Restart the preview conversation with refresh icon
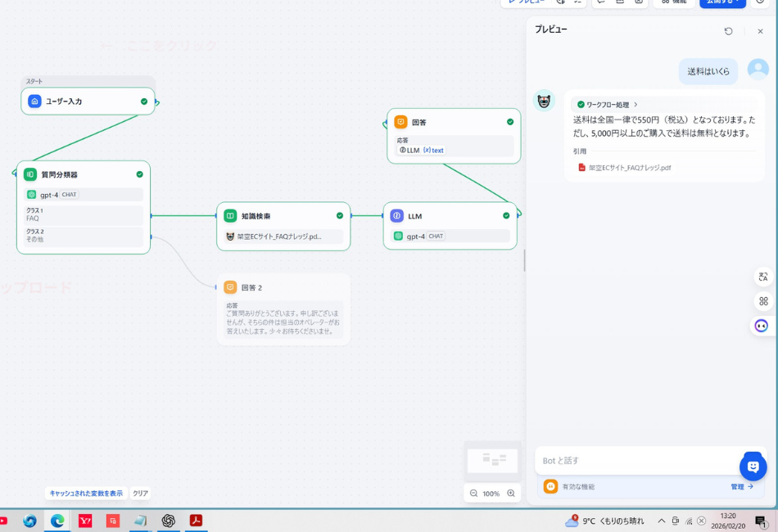The width and height of the screenshot is (778, 532). click(728, 31)
